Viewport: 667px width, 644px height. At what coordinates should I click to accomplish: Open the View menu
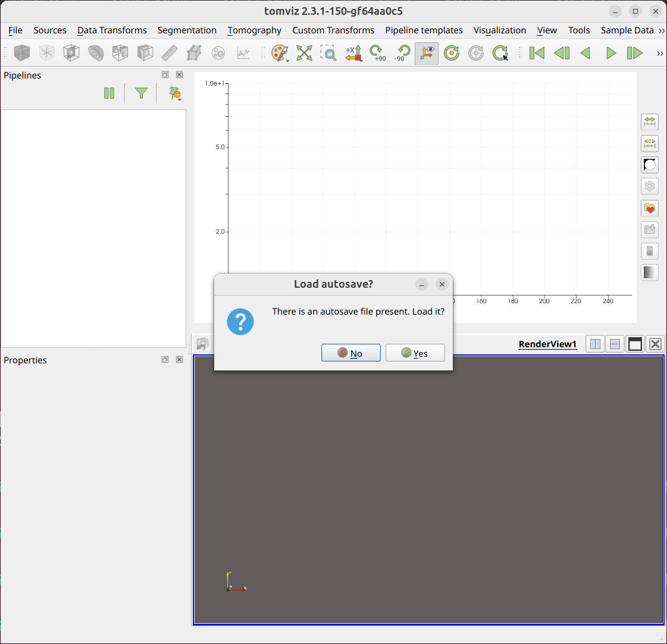(547, 30)
